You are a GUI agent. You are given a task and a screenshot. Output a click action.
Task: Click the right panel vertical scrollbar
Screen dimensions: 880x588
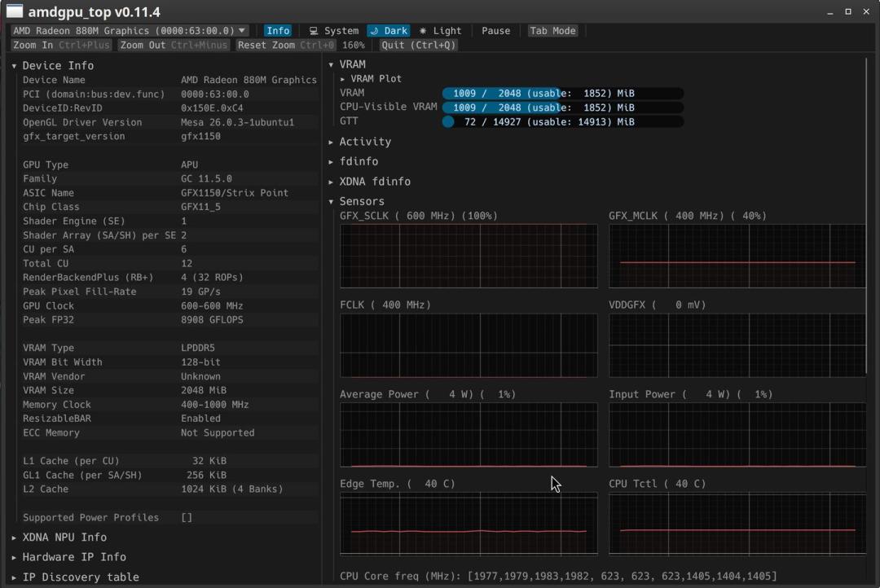point(868,216)
